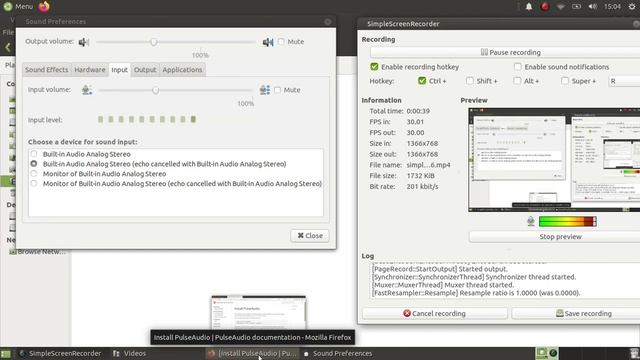Open the Menu launcher in top panel
The width and height of the screenshot is (640, 360).
pyautogui.click(x=18, y=7)
